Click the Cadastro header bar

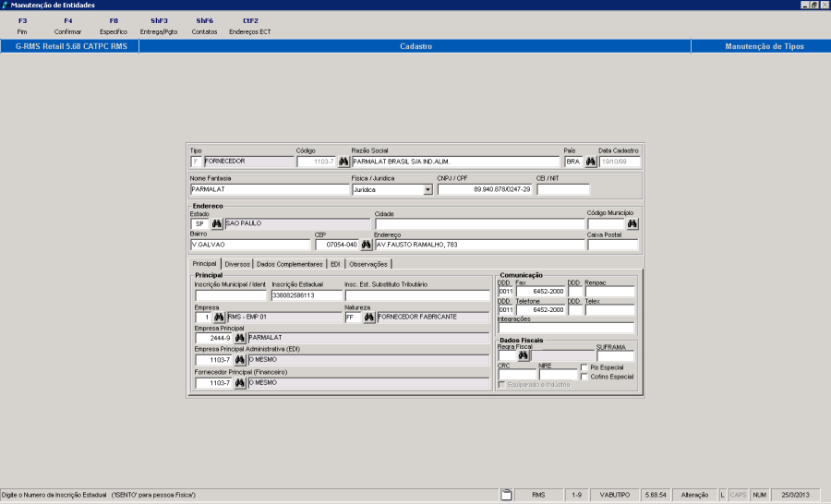tap(415, 46)
